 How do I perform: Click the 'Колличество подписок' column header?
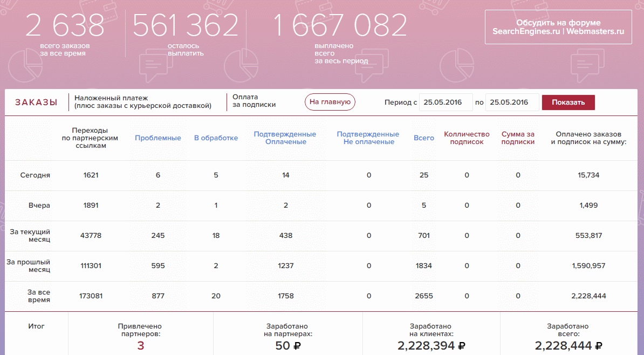click(467, 138)
